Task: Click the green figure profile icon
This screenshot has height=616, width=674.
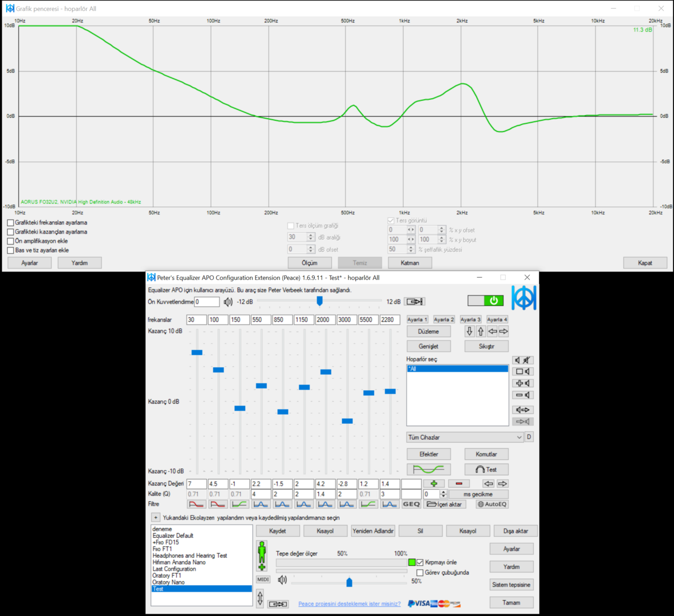Action: (x=262, y=556)
